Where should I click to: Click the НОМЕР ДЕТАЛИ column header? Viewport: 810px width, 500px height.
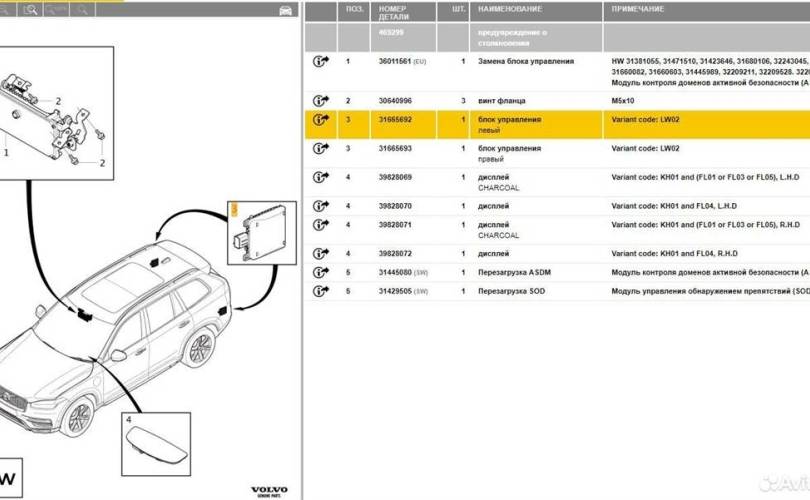click(x=393, y=12)
